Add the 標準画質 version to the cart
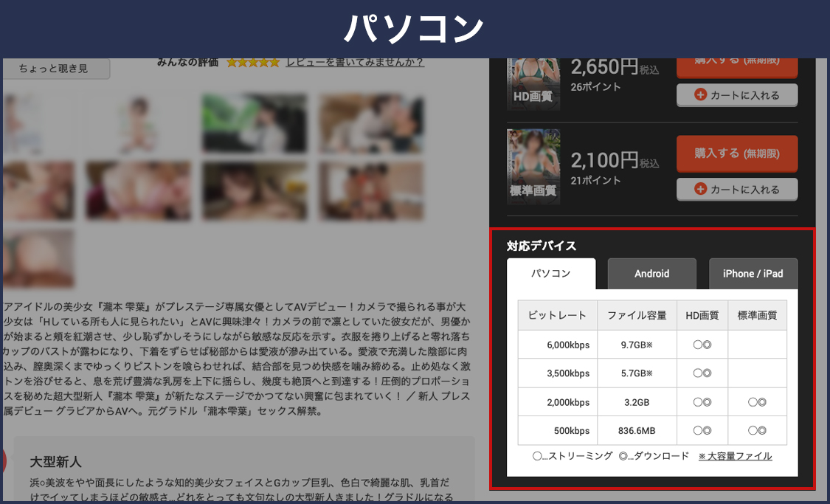 737,190
